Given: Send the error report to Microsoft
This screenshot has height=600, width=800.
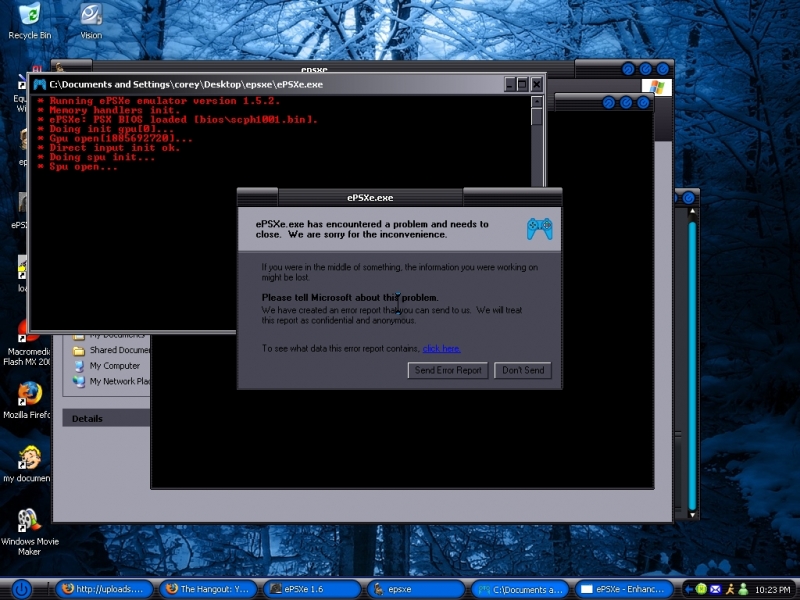Looking at the screenshot, I should tap(448, 370).
